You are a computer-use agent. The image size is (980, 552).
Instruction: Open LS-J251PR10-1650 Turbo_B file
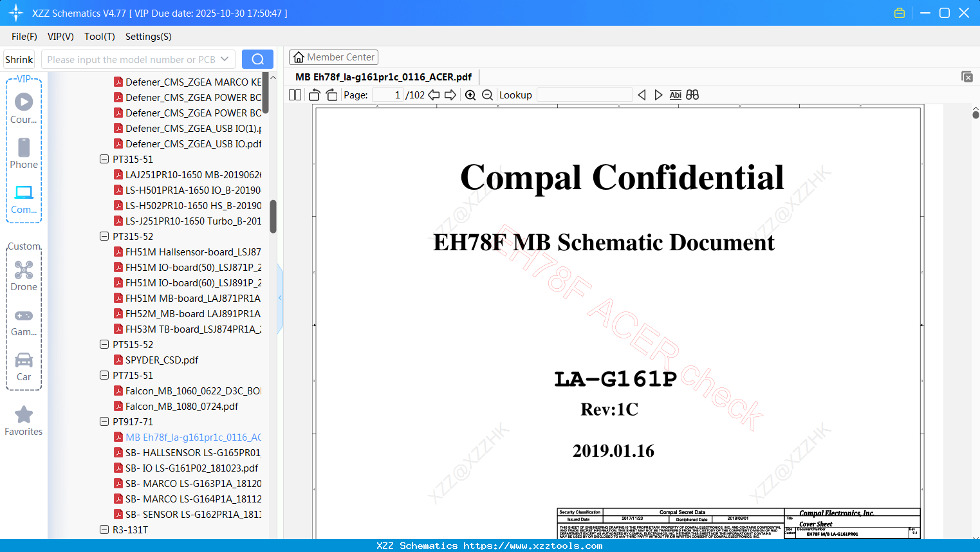point(193,221)
